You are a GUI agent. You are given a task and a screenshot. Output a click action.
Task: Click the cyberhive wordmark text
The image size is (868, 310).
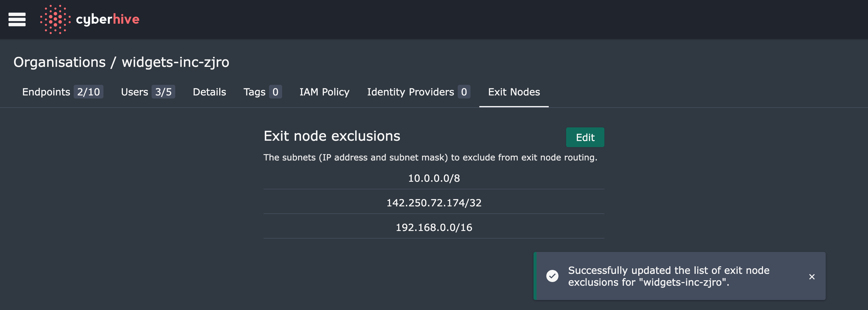[107, 19]
